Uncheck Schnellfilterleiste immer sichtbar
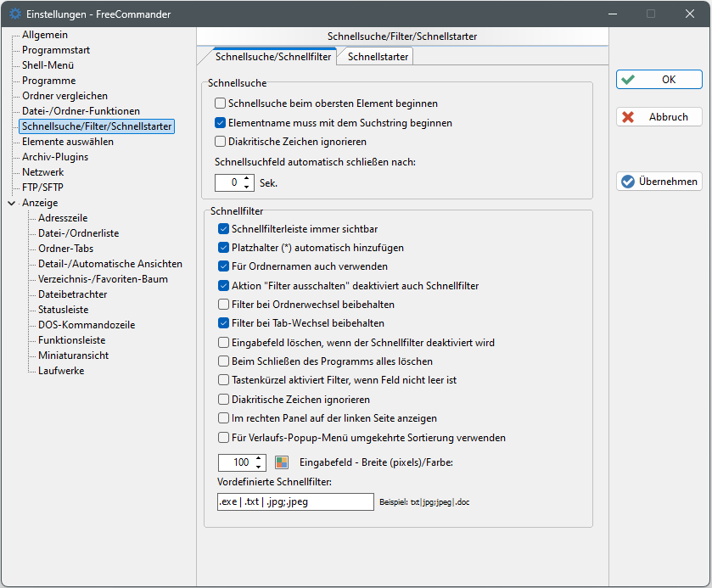The height and width of the screenshot is (588, 712). pyautogui.click(x=223, y=228)
